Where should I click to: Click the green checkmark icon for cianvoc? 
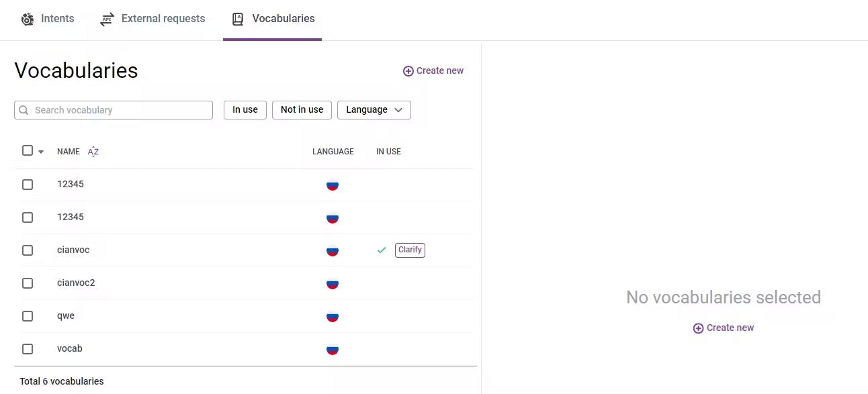382,250
